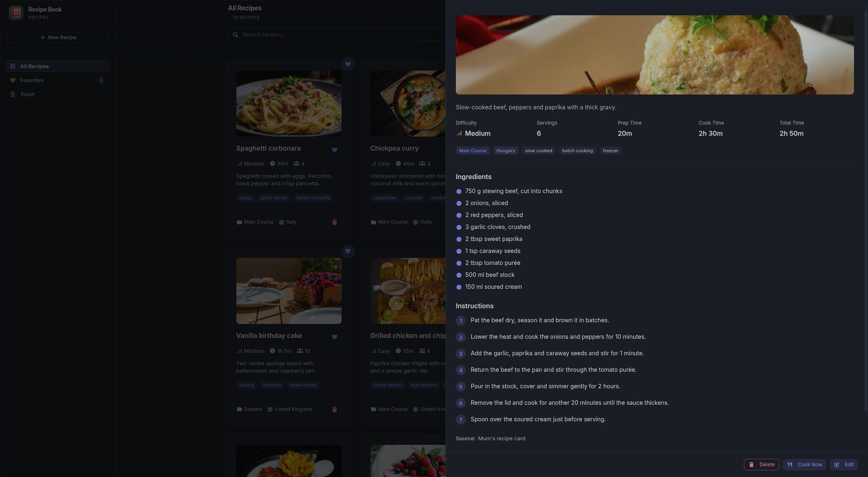868x477 pixels.
Task: Click the Hungary tag chip
Action: point(506,151)
